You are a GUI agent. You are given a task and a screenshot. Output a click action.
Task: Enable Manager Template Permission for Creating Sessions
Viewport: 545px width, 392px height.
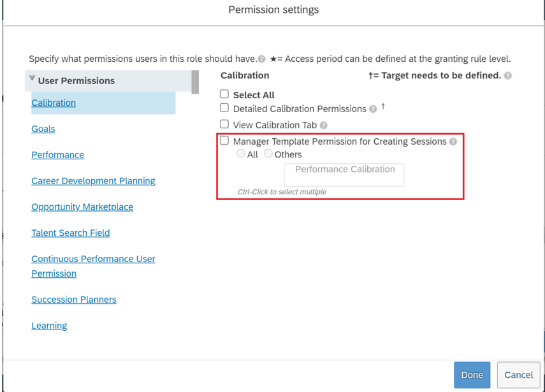[224, 141]
